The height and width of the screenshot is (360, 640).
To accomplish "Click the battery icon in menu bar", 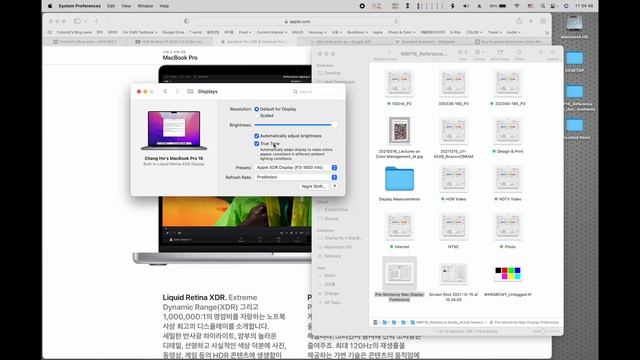I will coord(503,6).
